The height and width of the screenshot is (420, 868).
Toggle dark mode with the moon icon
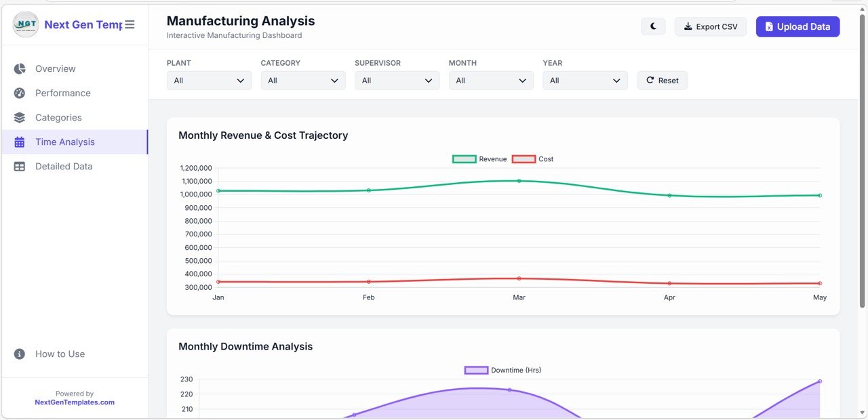[652, 26]
